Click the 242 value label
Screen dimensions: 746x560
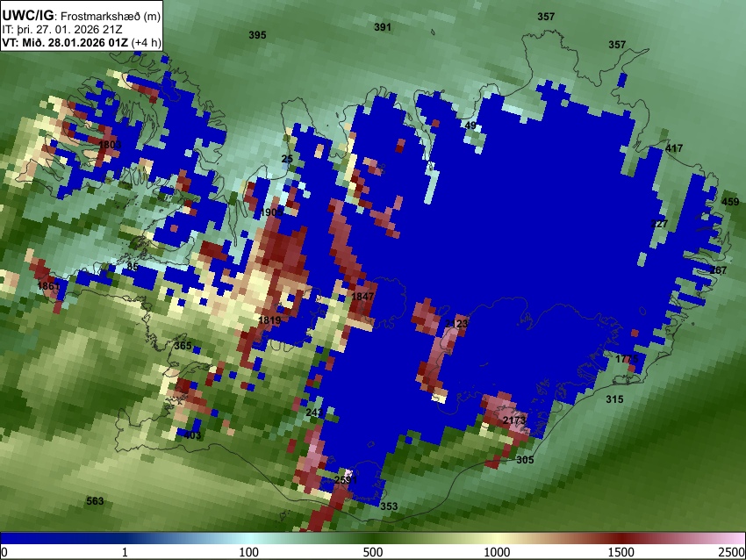(x=314, y=412)
